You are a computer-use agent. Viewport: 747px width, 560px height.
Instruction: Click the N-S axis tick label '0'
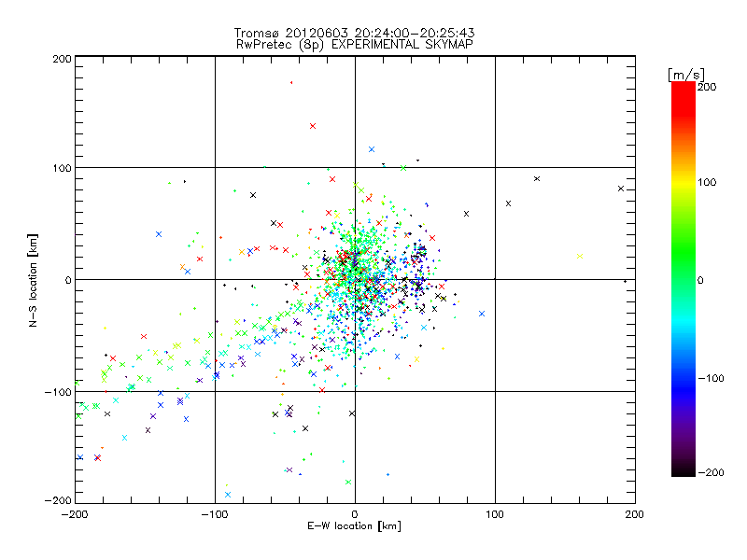[x=68, y=280]
